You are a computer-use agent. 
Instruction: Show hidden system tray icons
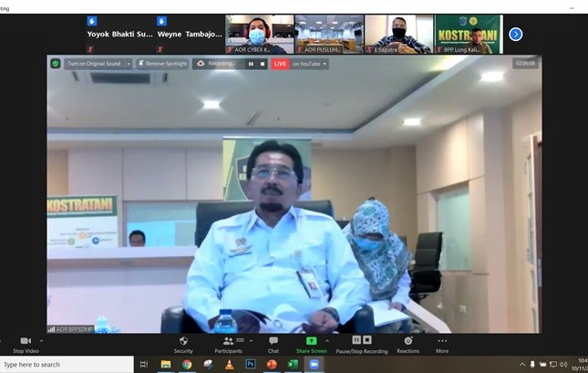point(522,365)
